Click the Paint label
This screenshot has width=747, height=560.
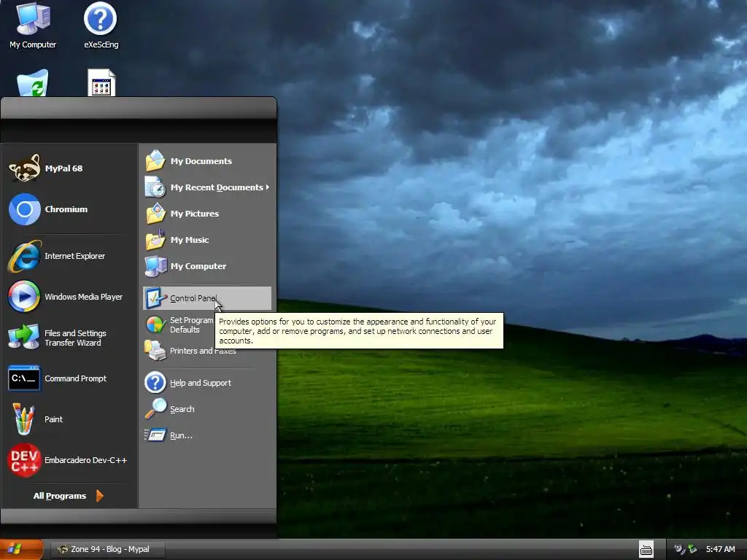(53, 419)
